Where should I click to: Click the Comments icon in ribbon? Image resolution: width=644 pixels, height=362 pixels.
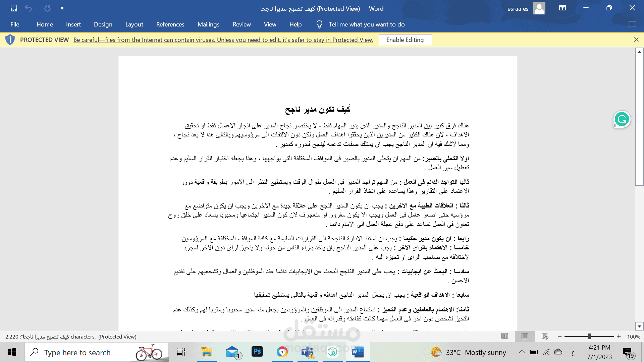(632, 24)
